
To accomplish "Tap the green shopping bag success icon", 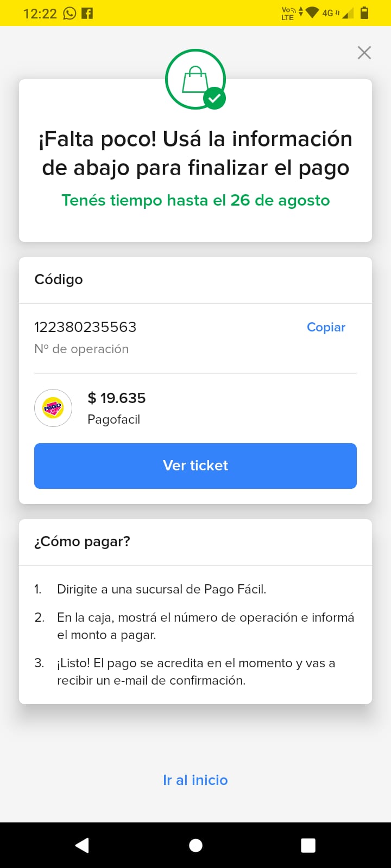I will [x=195, y=79].
